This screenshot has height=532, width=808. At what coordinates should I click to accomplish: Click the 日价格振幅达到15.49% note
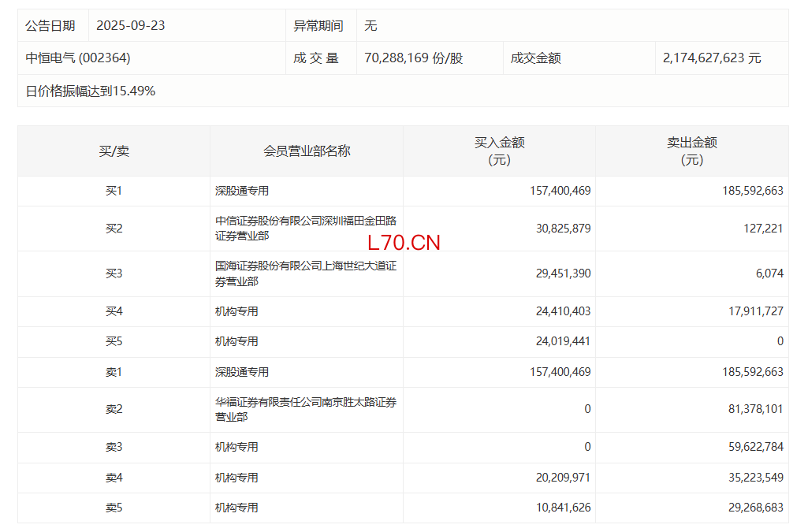click(x=91, y=91)
